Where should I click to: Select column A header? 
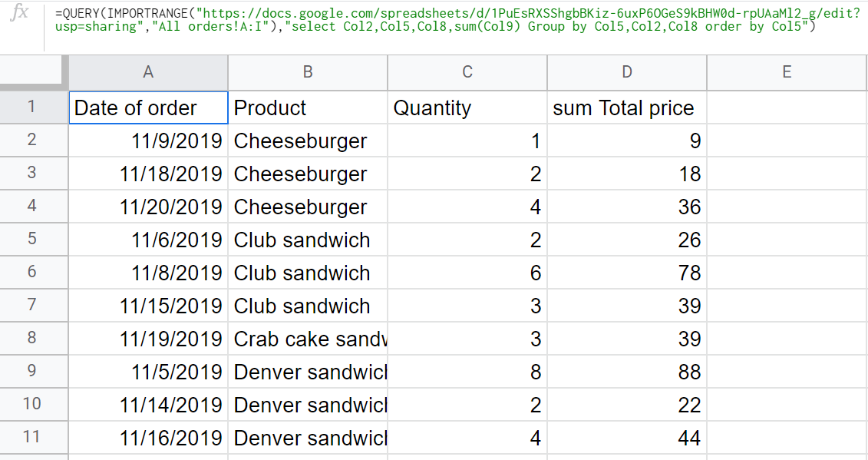pos(148,72)
